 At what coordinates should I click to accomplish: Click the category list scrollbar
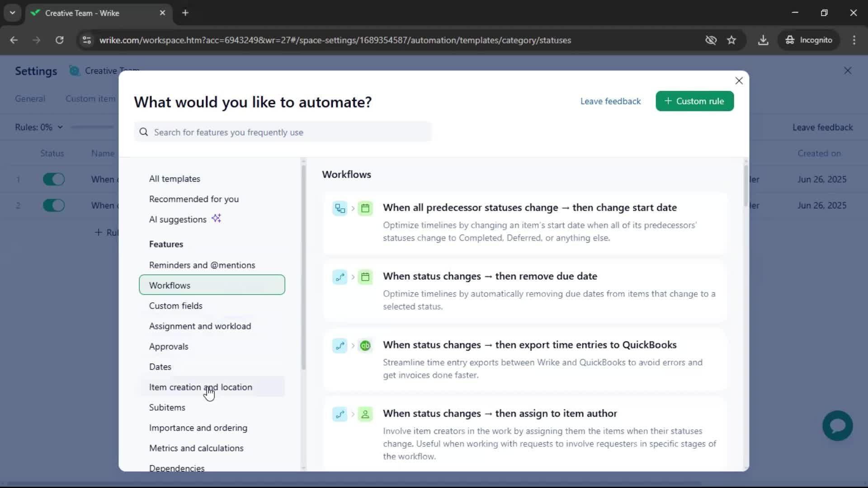tap(303, 267)
